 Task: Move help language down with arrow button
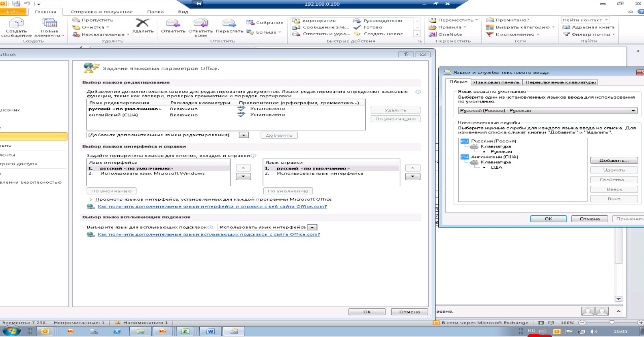(413, 176)
